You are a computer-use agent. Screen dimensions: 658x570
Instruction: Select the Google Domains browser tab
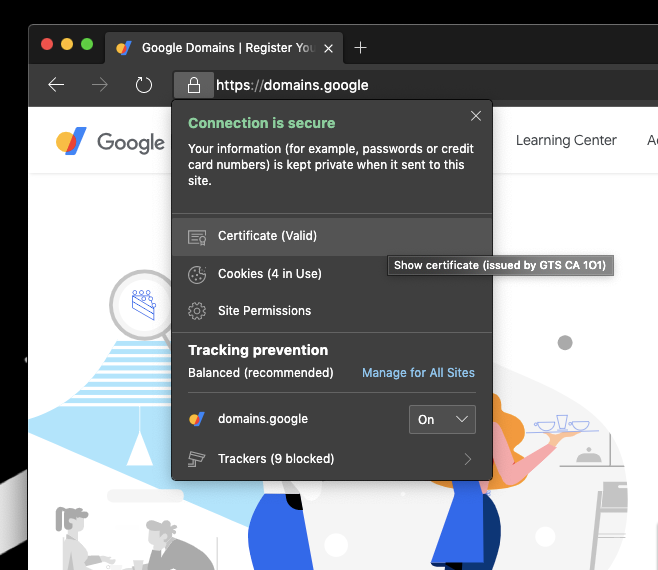point(220,48)
